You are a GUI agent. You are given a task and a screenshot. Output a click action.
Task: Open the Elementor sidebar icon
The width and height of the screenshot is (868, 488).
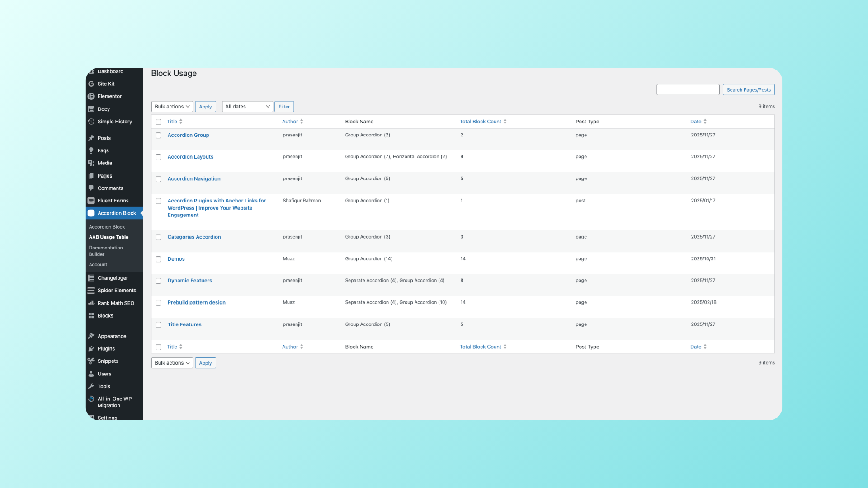pyautogui.click(x=92, y=96)
